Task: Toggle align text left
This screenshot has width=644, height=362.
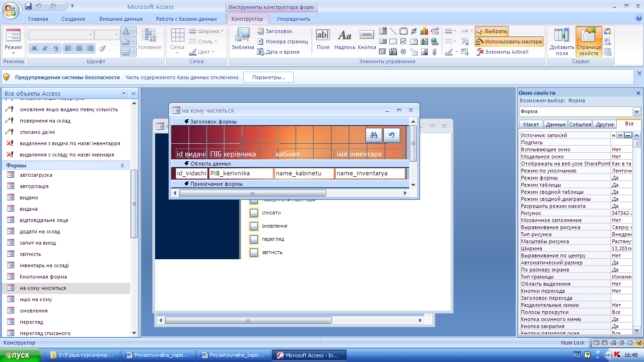Action: click(x=68, y=48)
